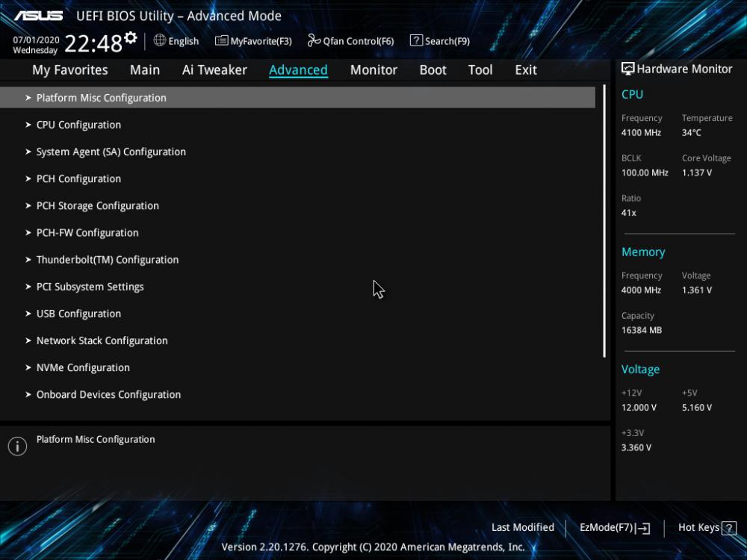Open the Ai Tweaker tab
This screenshot has width=747, height=560.
click(214, 70)
